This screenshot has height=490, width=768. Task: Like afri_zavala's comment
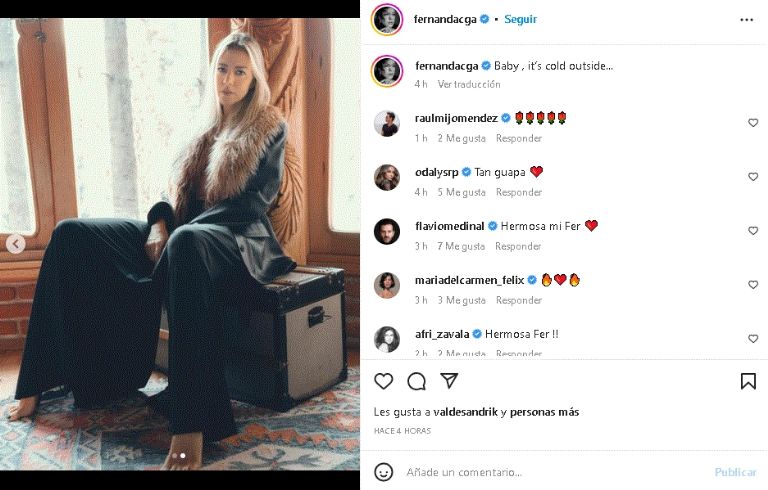coord(753,339)
